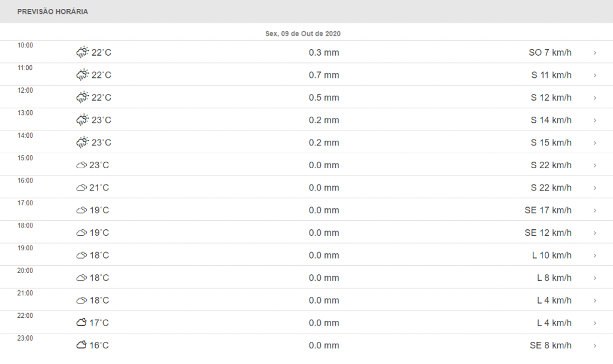Viewport: 613px width, 364px height.
Task: Click the rain-sun weather icon at 10:00
Action: [x=83, y=53]
